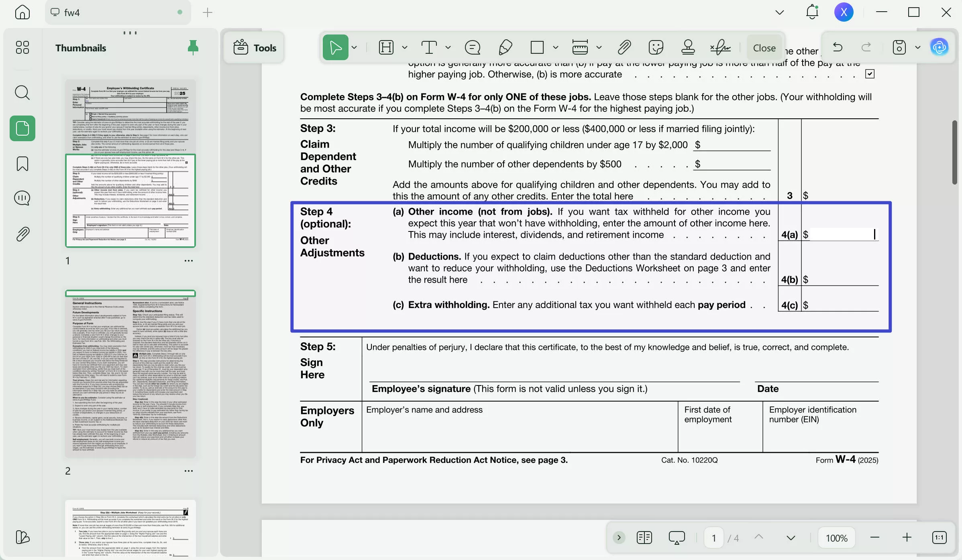Image resolution: width=962 pixels, height=560 pixels.
Task: Open the Save options dropdown
Action: 917,47
